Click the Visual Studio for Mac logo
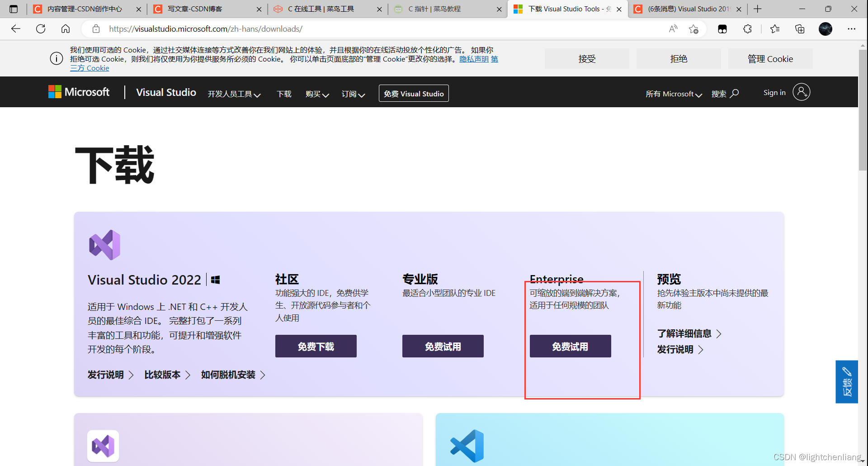 click(103, 446)
